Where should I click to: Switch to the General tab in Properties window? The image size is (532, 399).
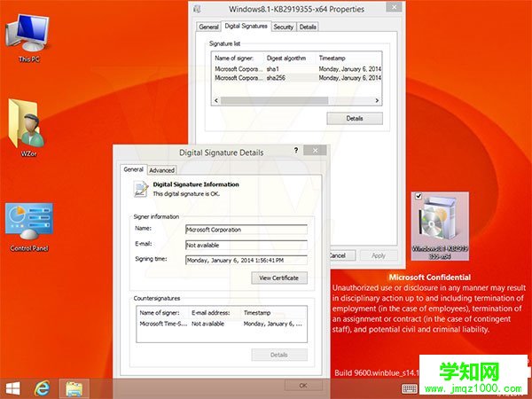coord(208,27)
